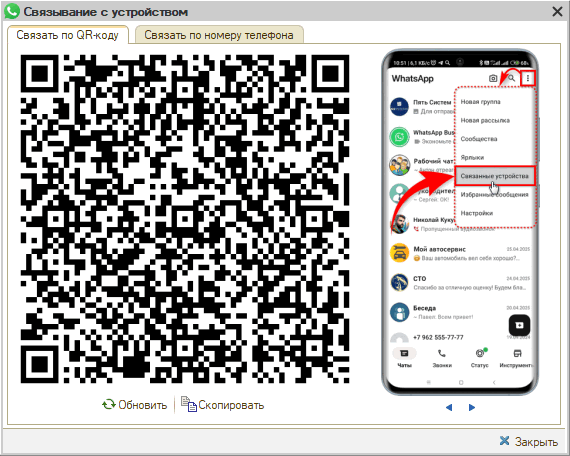Screen dimensions: 570x456
Task: Select 'Ярлыки' in phone menu
Action: click(x=472, y=157)
